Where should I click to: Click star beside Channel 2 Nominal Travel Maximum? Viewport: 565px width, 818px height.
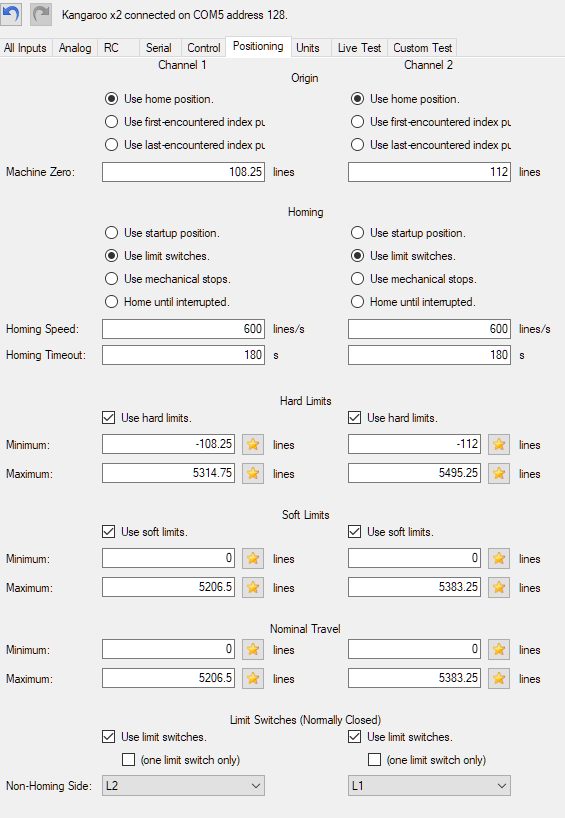click(x=499, y=678)
